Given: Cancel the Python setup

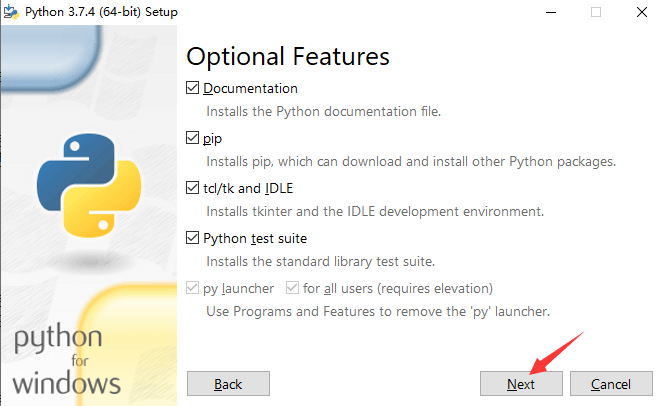Looking at the screenshot, I should click(610, 384).
